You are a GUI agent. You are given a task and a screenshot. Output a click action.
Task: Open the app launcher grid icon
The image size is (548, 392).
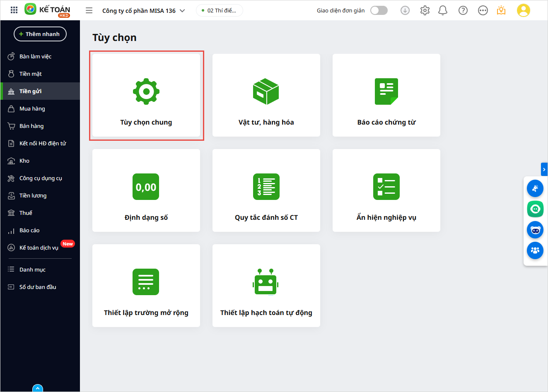click(14, 10)
